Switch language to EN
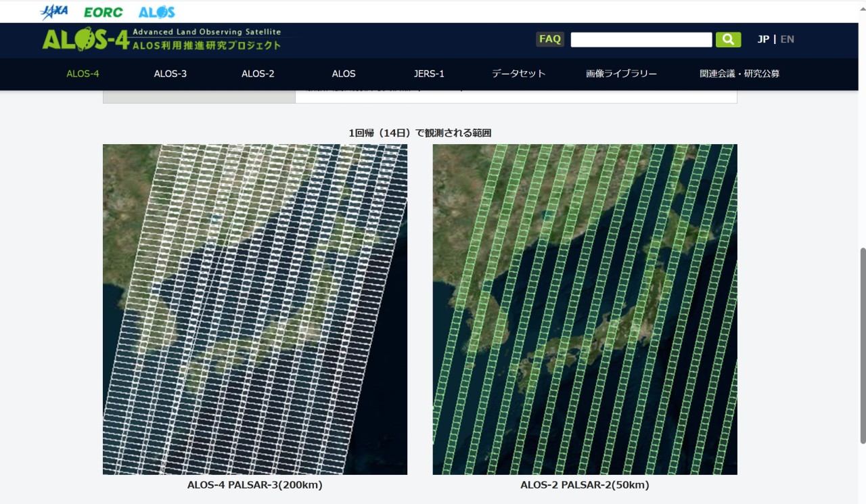Screen dimensions: 866x504 [787, 39]
